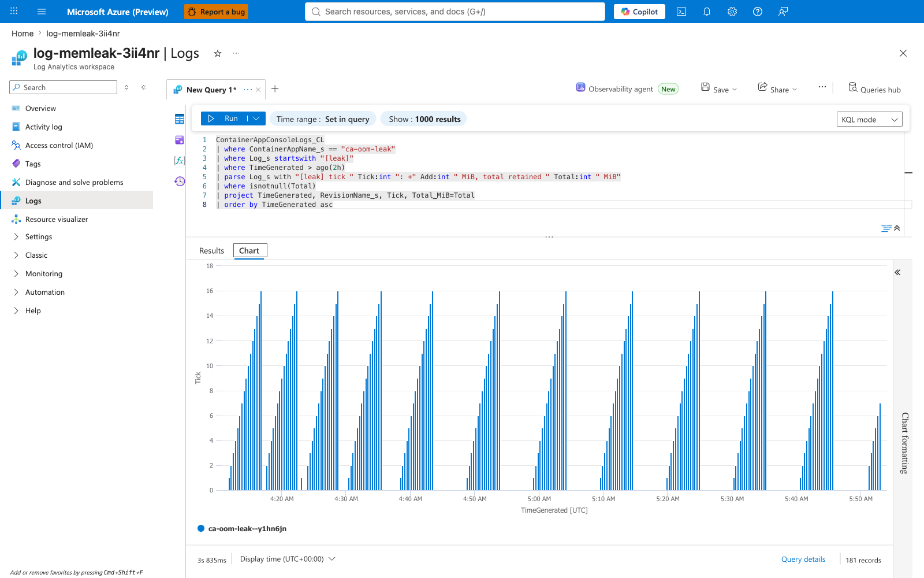Open the Azure portal waffle menu

pyautogui.click(x=14, y=12)
